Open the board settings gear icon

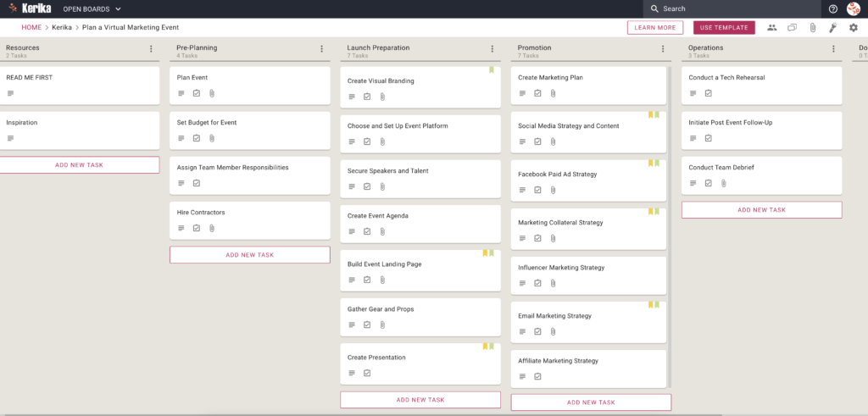(x=853, y=28)
